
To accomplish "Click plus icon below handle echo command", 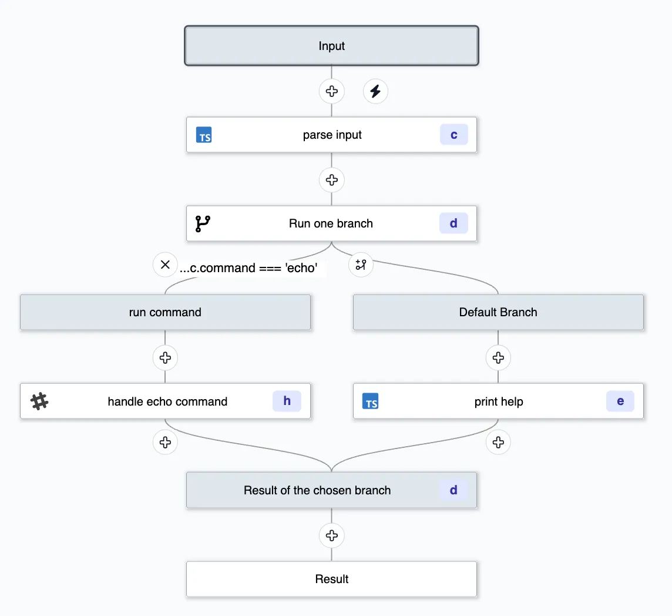I will point(165,442).
